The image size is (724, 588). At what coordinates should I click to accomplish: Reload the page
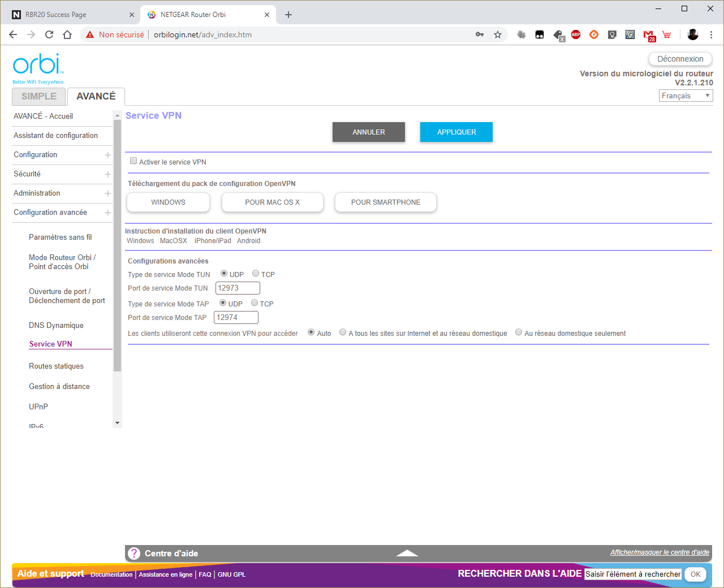pos(49,34)
